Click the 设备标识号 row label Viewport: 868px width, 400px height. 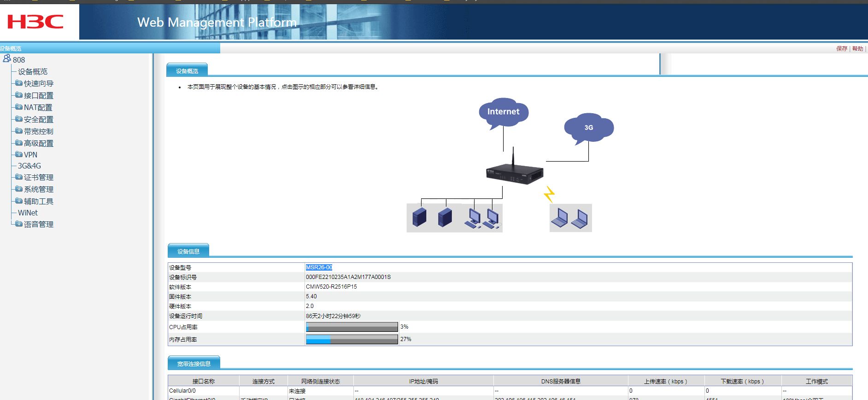click(x=183, y=277)
